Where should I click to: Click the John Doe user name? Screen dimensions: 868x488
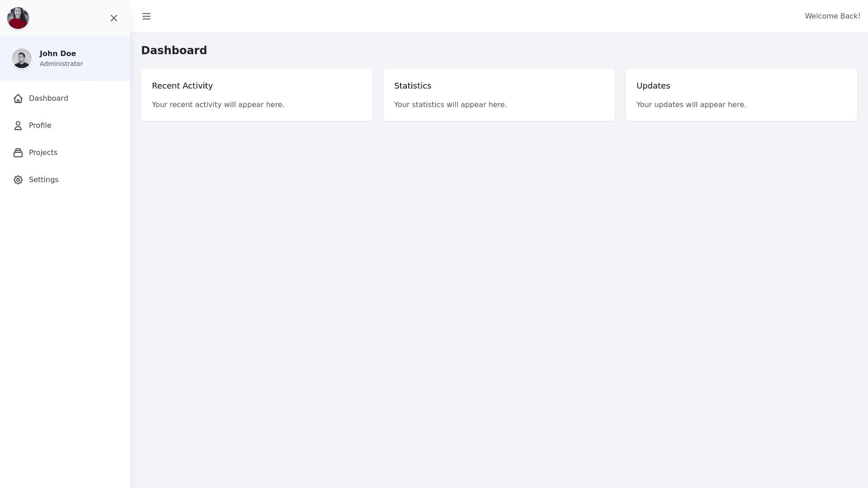tap(58, 53)
